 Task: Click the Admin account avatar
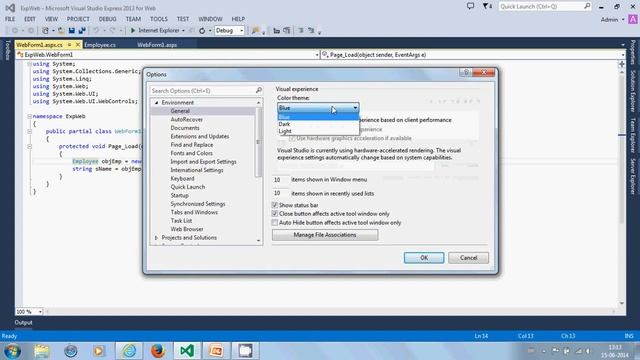pos(633,19)
